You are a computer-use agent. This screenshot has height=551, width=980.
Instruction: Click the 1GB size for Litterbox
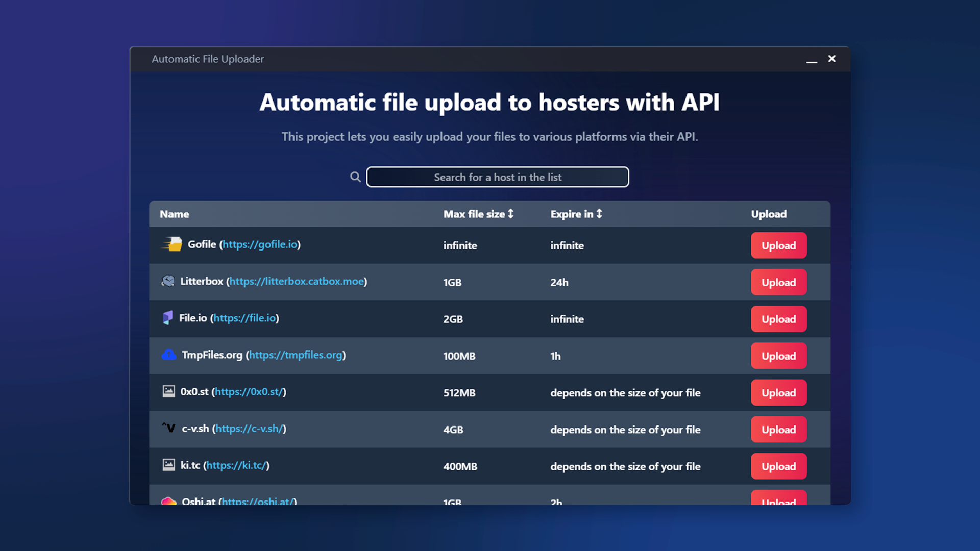point(452,282)
